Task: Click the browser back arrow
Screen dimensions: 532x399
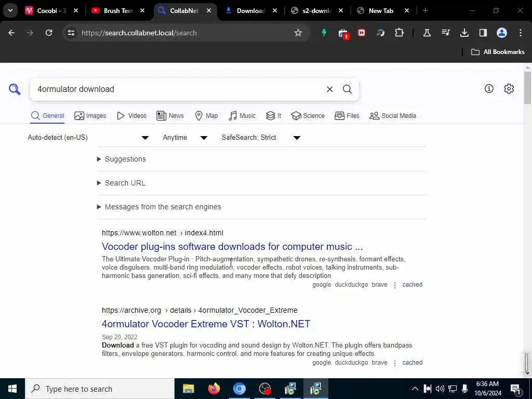Action: [11, 33]
